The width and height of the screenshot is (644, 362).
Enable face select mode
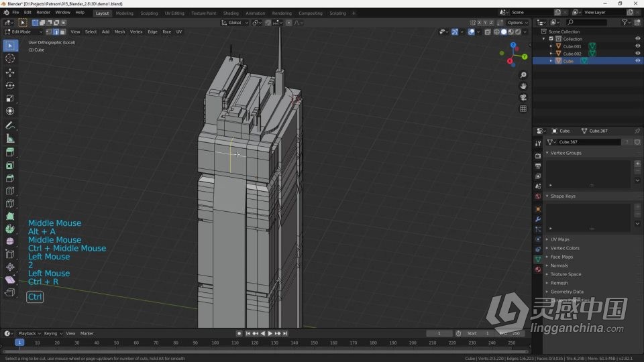[x=63, y=32]
